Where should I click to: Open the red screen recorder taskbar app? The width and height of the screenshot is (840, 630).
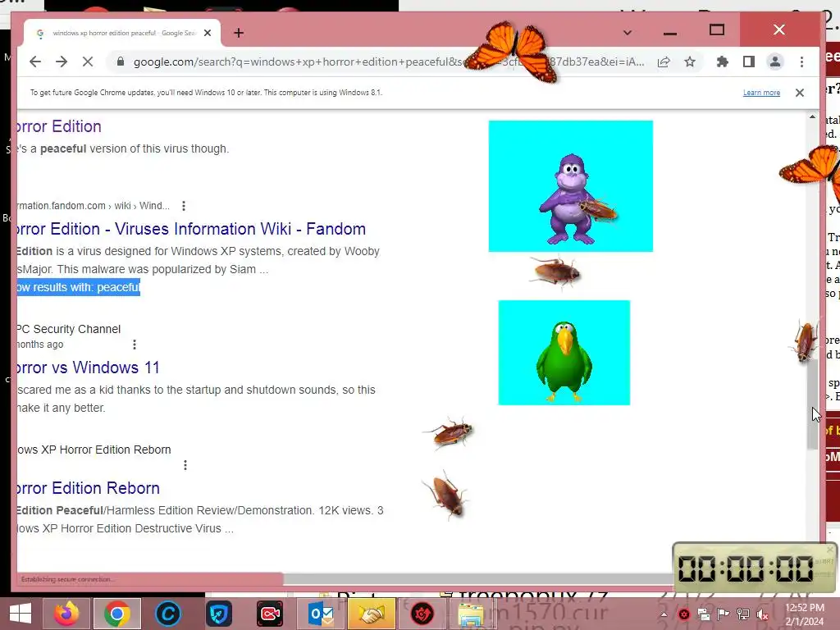click(x=269, y=614)
